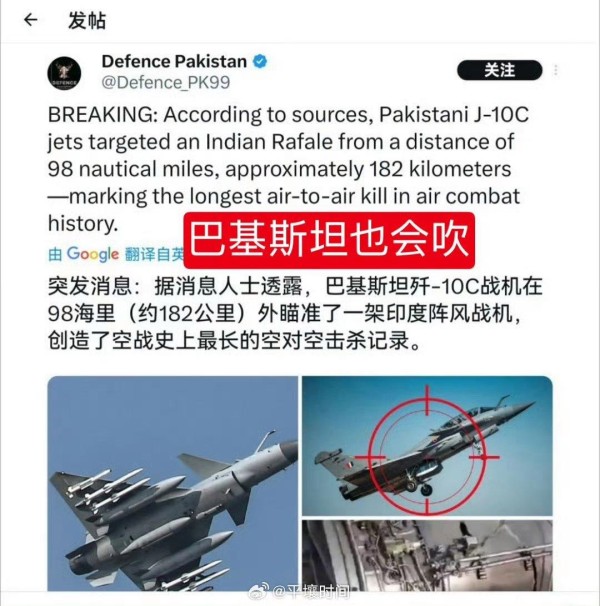Screen dimensions: 600x606
Task: Open the three-dot more options menu
Action: click(556, 70)
